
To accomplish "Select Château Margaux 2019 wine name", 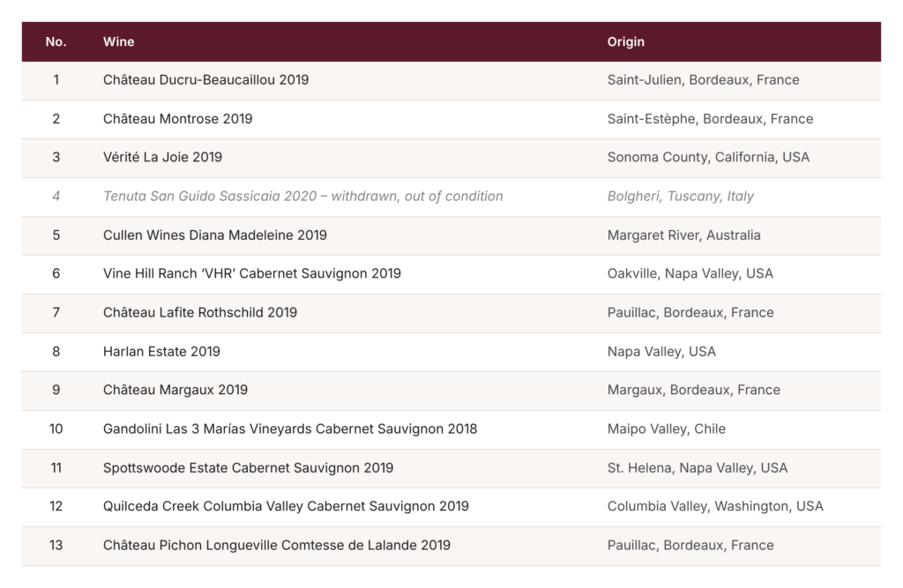I will [175, 390].
